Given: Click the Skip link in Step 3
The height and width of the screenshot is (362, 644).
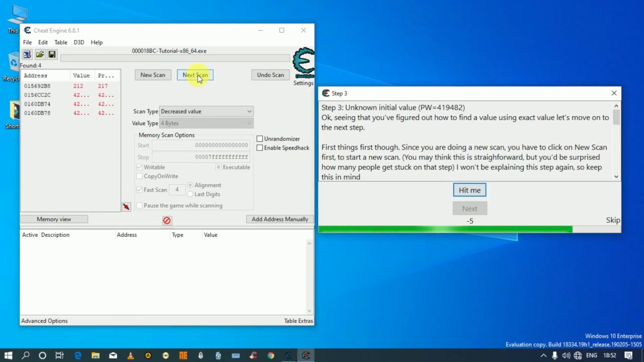Looking at the screenshot, I should (x=613, y=220).
